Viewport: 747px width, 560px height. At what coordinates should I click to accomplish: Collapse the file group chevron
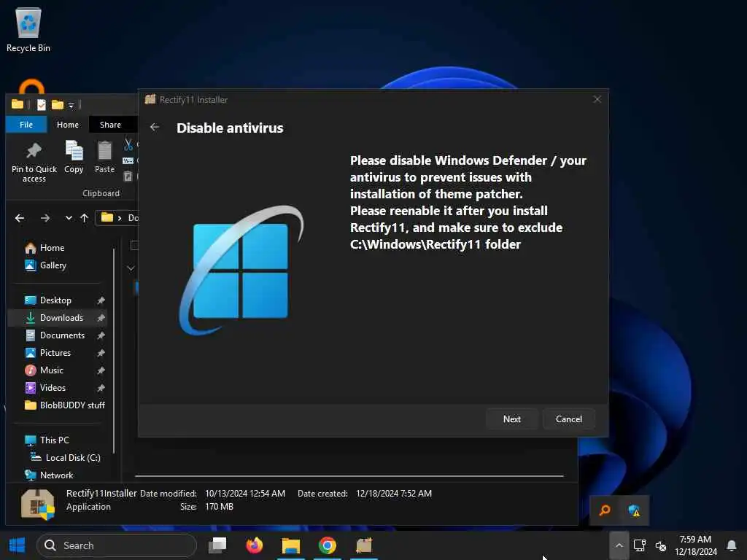131,268
